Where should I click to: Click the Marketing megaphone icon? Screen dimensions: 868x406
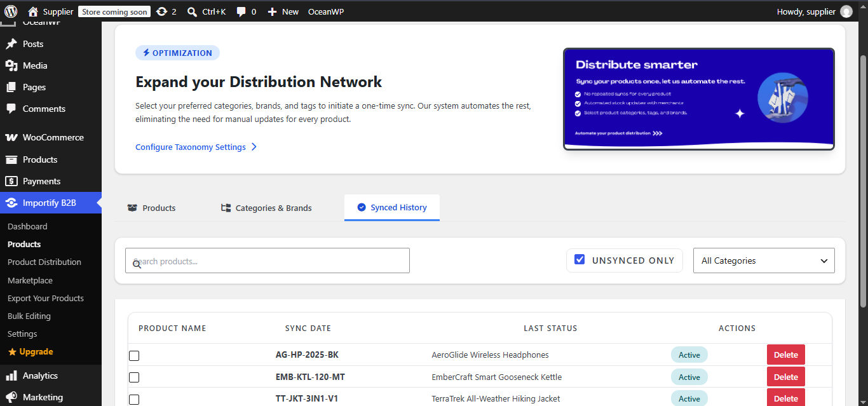click(11, 397)
